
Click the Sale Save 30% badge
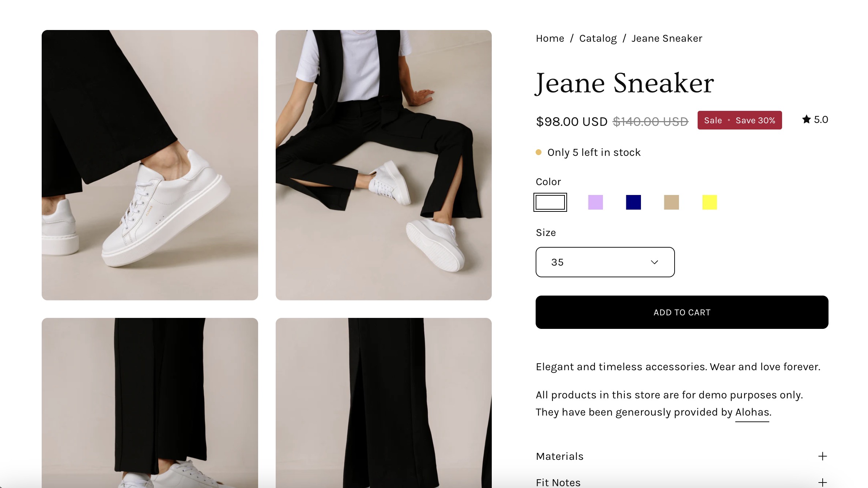pos(739,120)
